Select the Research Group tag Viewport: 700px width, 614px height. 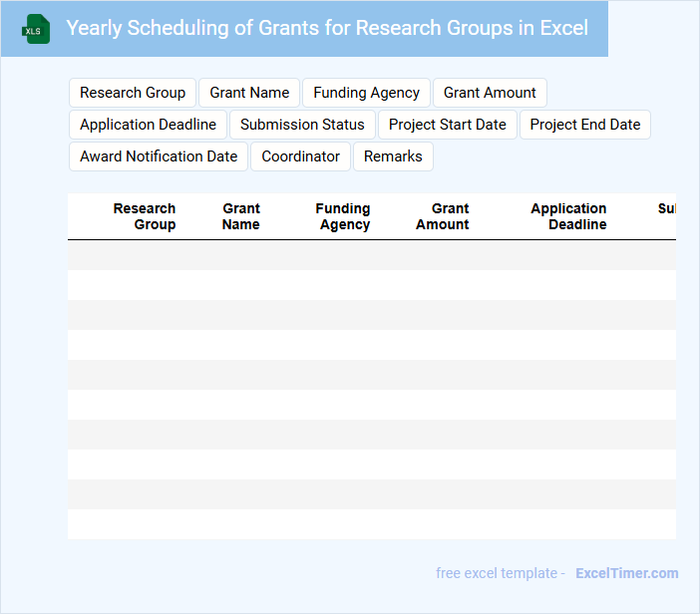tap(133, 93)
